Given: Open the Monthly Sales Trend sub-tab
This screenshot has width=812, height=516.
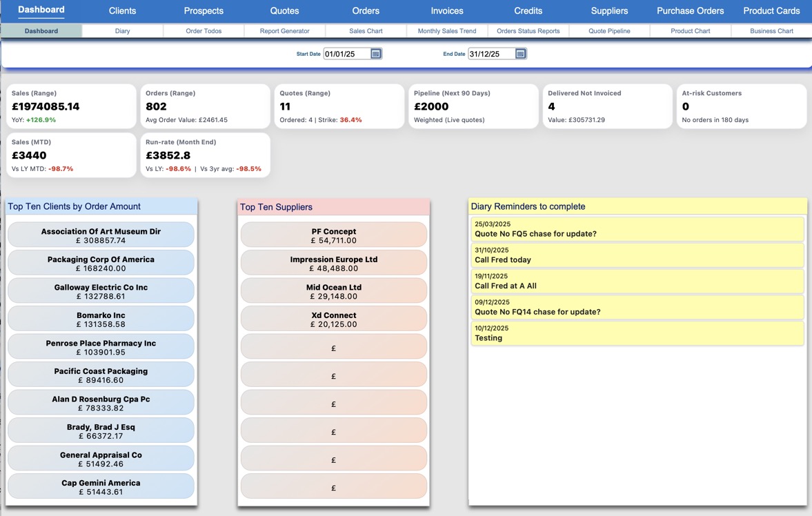Looking at the screenshot, I should click(x=447, y=31).
